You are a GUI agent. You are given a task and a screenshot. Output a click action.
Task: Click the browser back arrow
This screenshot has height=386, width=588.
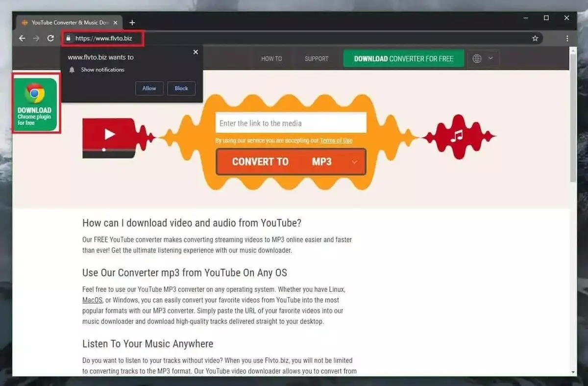point(22,38)
